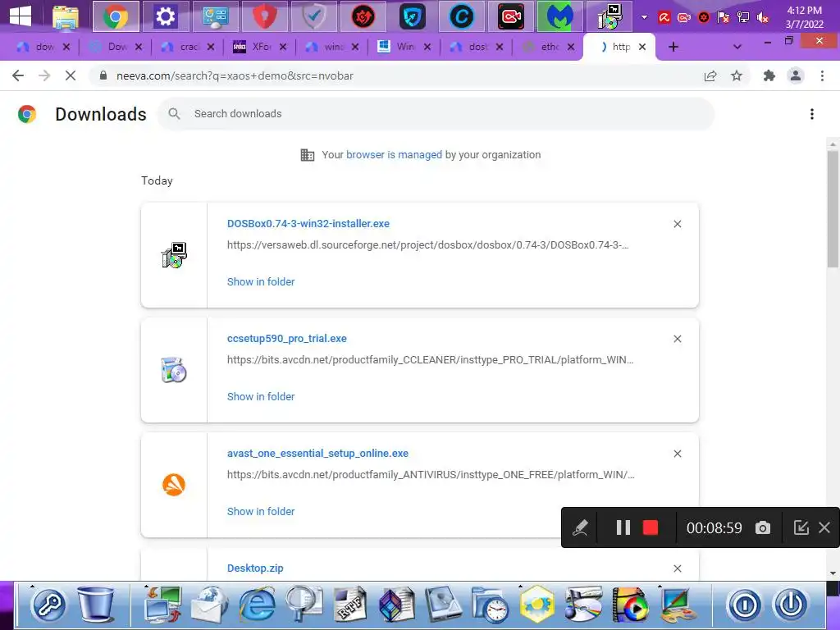Pause the screen recording
840x630 pixels.
[623, 527]
